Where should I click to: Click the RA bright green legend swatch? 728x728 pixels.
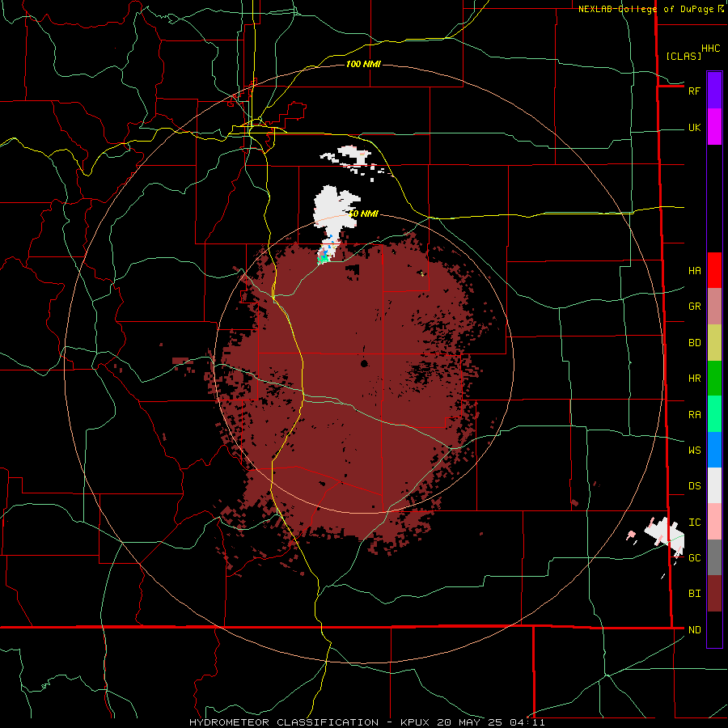[714, 414]
